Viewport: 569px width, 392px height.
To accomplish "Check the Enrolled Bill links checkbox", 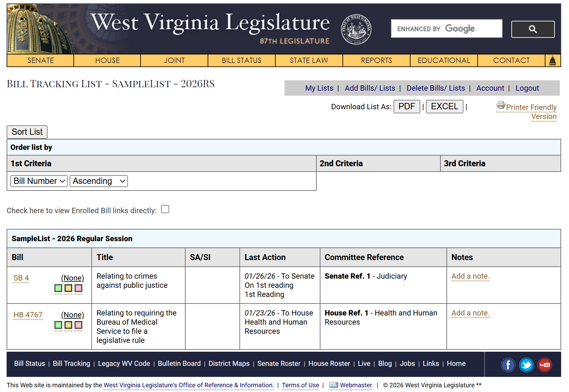I will (165, 209).
